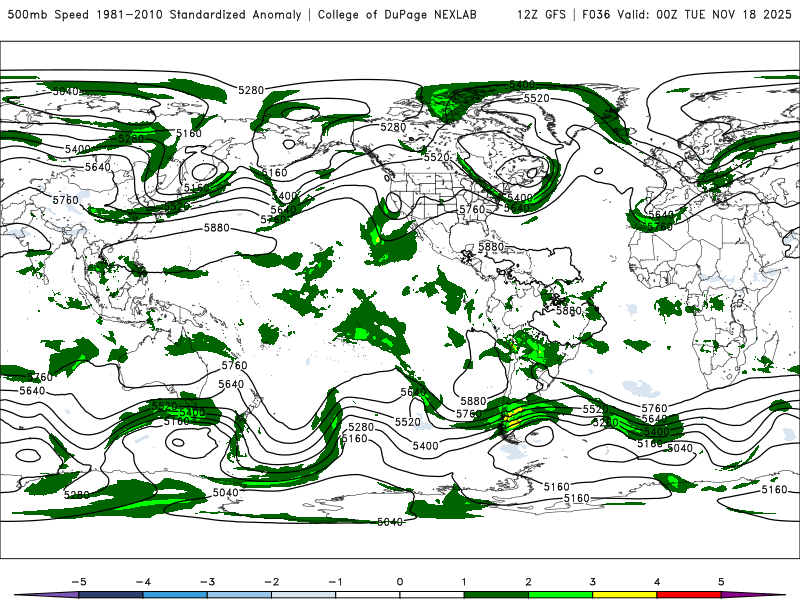This screenshot has height=600, width=800.
Task: Click the '-3' colorbar tick label
Action: click(x=207, y=582)
